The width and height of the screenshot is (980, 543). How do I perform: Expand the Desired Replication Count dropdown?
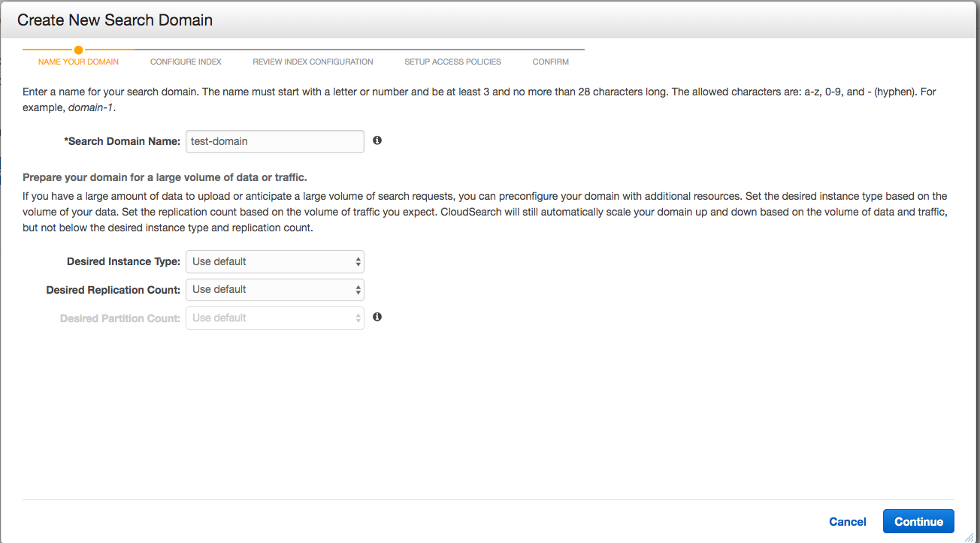click(x=275, y=289)
